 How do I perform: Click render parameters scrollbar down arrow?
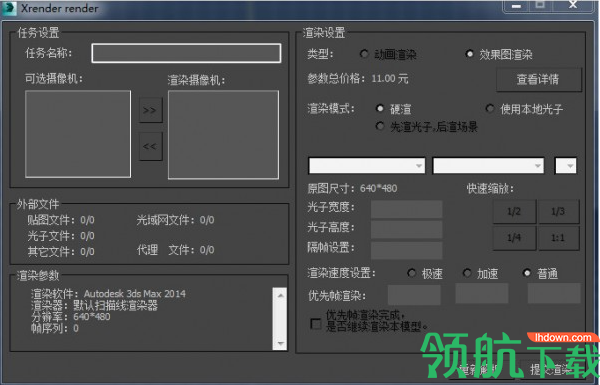coord(280,343)
